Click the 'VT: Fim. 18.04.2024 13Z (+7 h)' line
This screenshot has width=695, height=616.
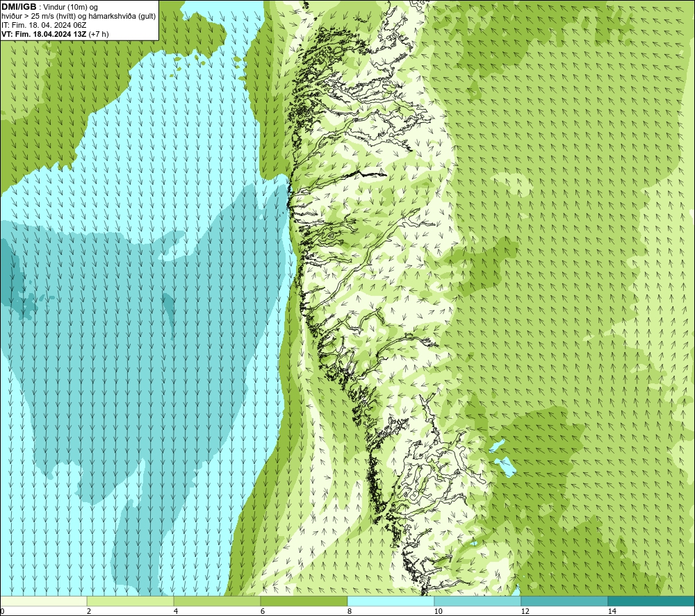click(55, 34)
